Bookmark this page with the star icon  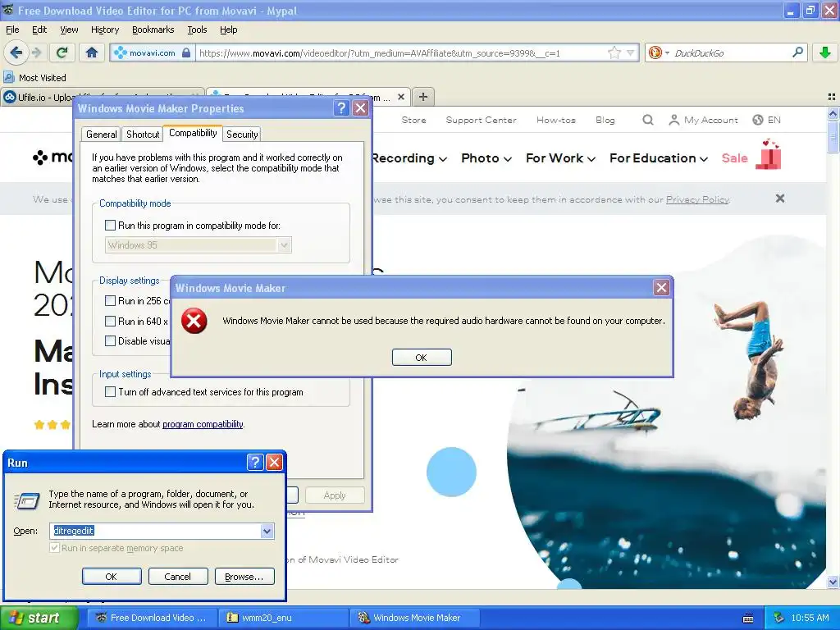(614, 52)
